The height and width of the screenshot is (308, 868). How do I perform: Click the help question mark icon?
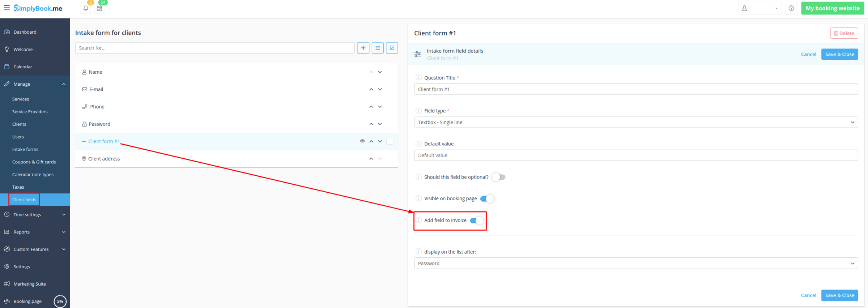click(791, 8)
